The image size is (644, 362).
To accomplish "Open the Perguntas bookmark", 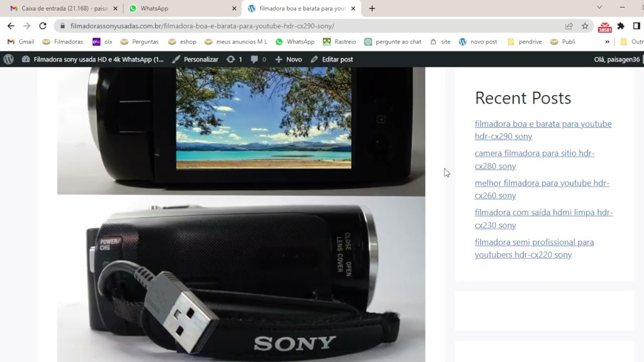I will tap(139, 42).
